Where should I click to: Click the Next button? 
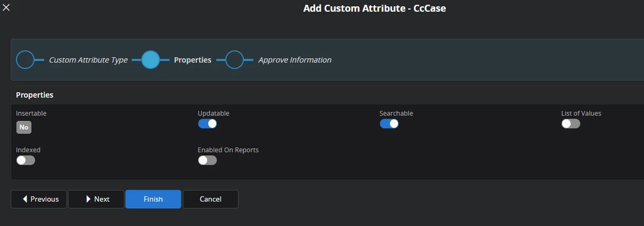pos(96,199)
